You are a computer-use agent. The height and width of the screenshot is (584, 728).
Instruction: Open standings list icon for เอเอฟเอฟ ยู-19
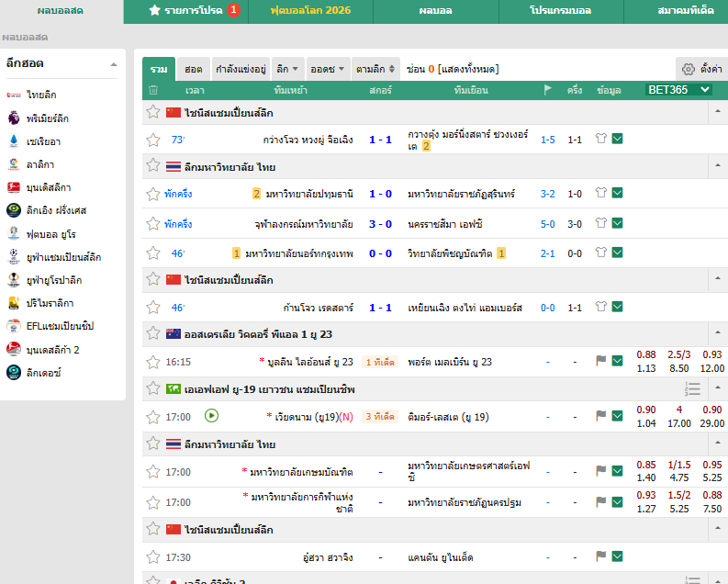click(x=692, y=388)
